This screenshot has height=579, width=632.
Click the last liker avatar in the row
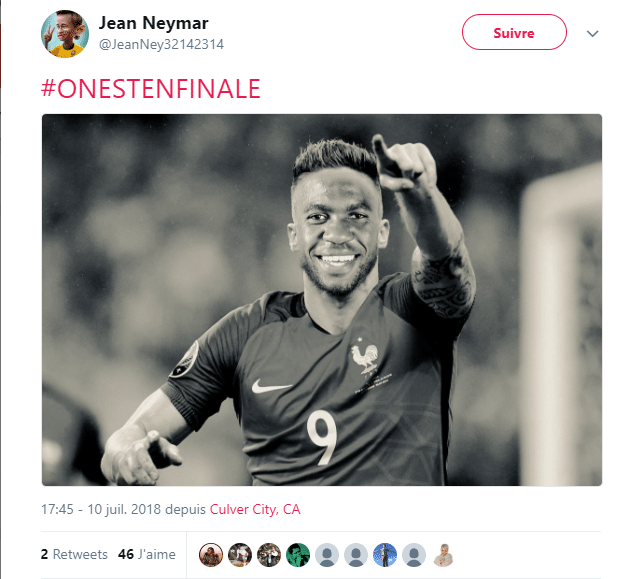[443, 554]
